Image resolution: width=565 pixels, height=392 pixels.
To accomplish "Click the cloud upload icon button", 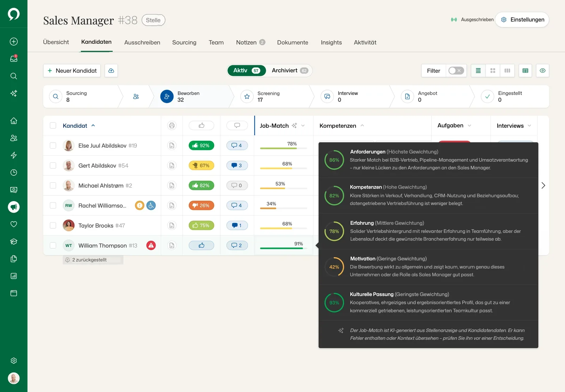I will [111, 71].
